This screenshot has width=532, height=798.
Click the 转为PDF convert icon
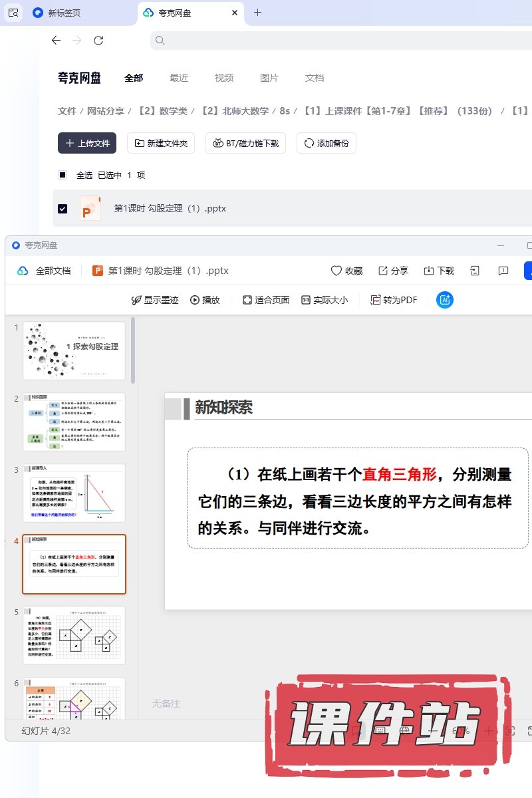[376, 300]
